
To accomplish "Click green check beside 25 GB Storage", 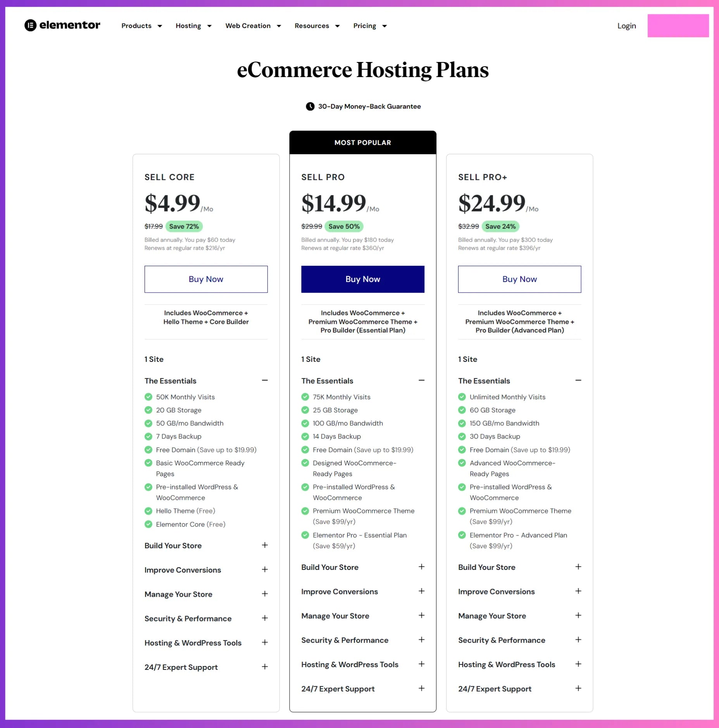I will click(305, 410).
